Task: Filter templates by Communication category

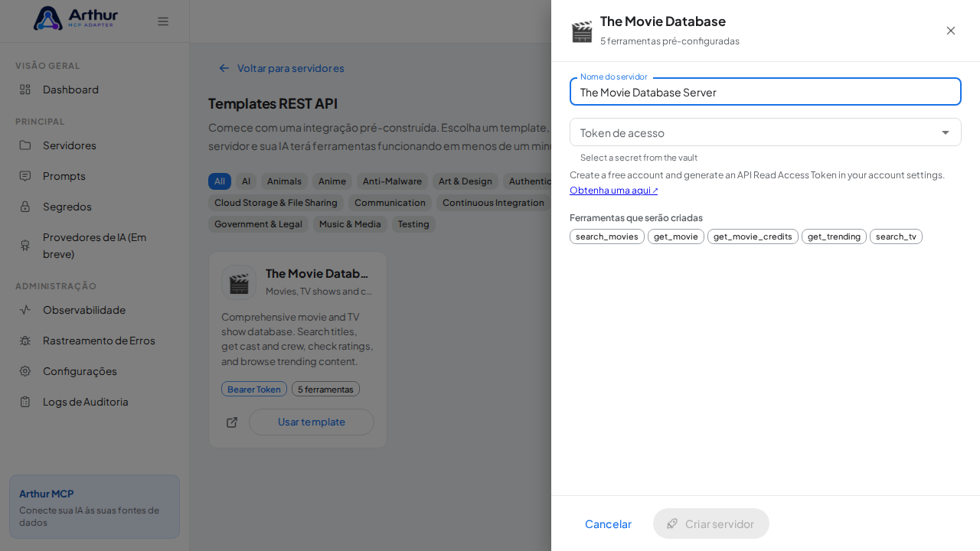Action: pos(390,203)
